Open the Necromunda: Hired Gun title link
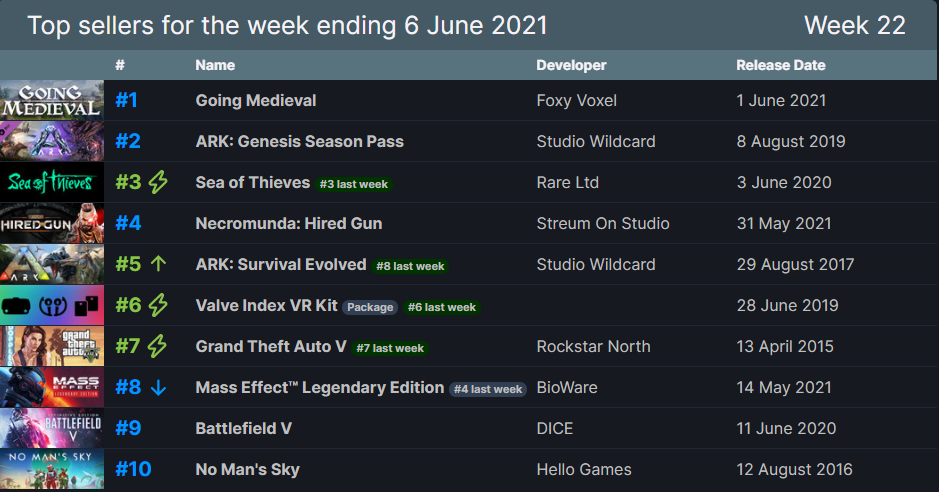 [289, 223]
